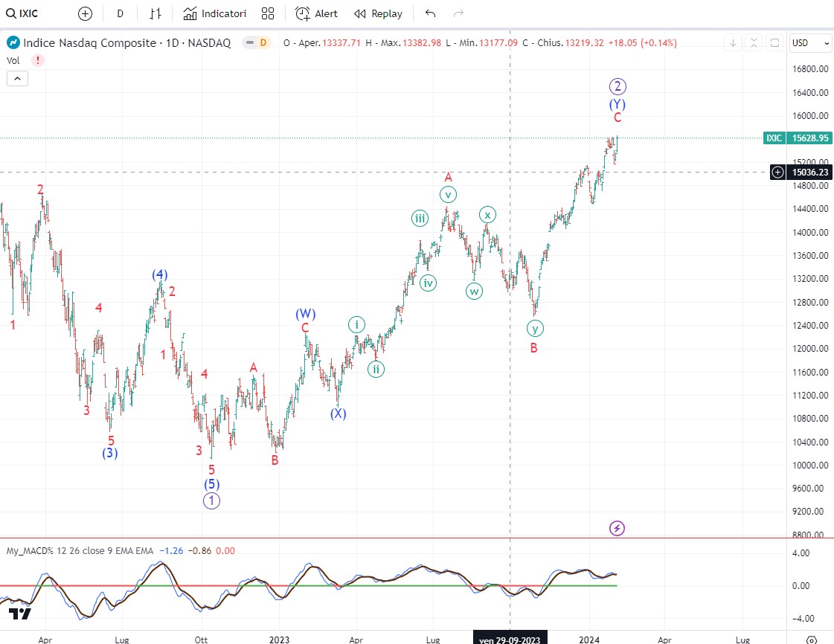Select the purple circled 1 wave label
Screen dimensions: 834x644
212,500
